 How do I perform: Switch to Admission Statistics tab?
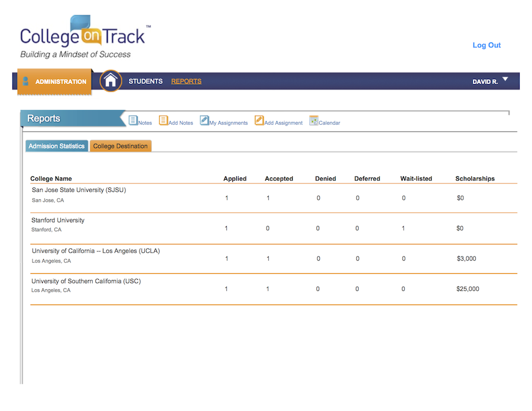[57, 146]
